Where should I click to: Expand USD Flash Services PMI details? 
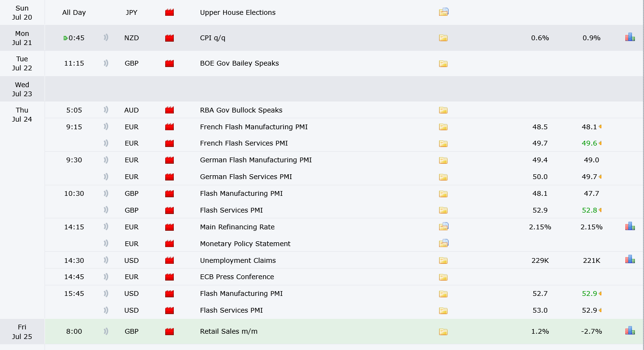pyautogui.click(x=443, y=310)
